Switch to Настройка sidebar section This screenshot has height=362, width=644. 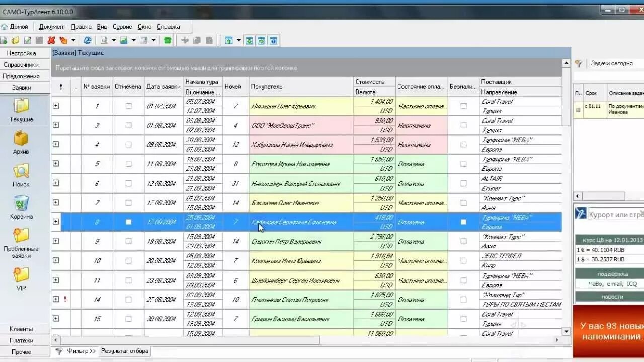point(21,53)
